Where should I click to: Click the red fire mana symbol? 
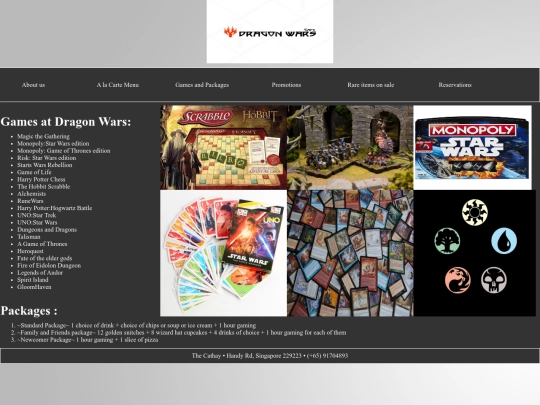pyautogui.click(x=458, y=280)
